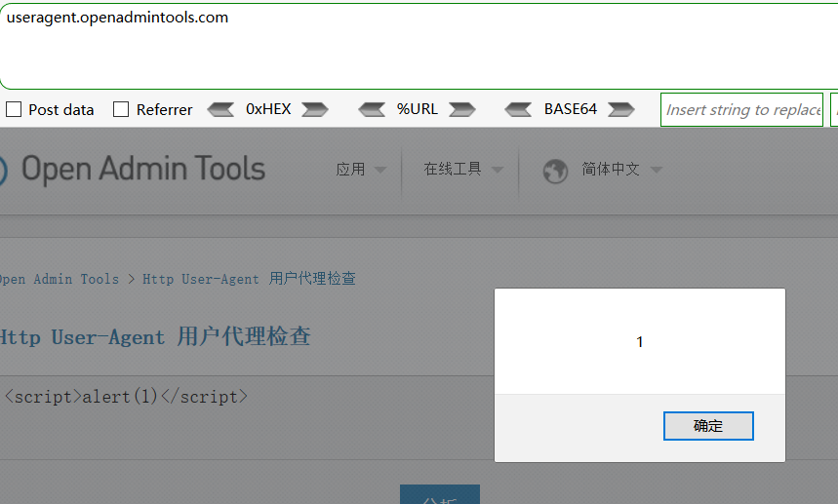Open the 应用 menu

(350, 170)
